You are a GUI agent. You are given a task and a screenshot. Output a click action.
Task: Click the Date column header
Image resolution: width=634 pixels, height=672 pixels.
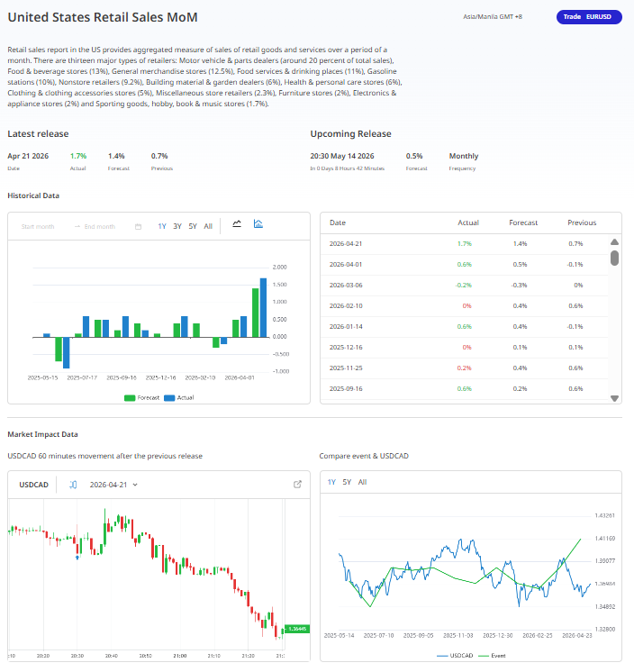(x=338, y=222)
